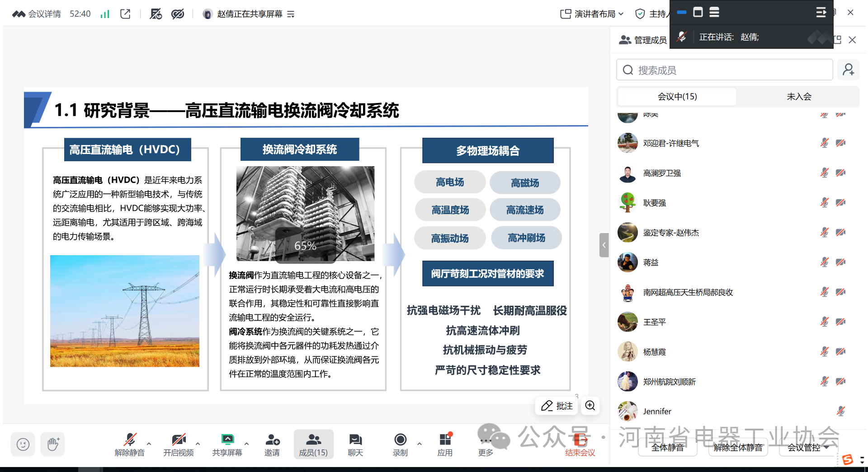The width and height of the screenshot is (868, 472).
Task: Open the sharing options menu beside 赵倩正在共享屏幕
Action: pyautogui.click(x=291, y=14)
